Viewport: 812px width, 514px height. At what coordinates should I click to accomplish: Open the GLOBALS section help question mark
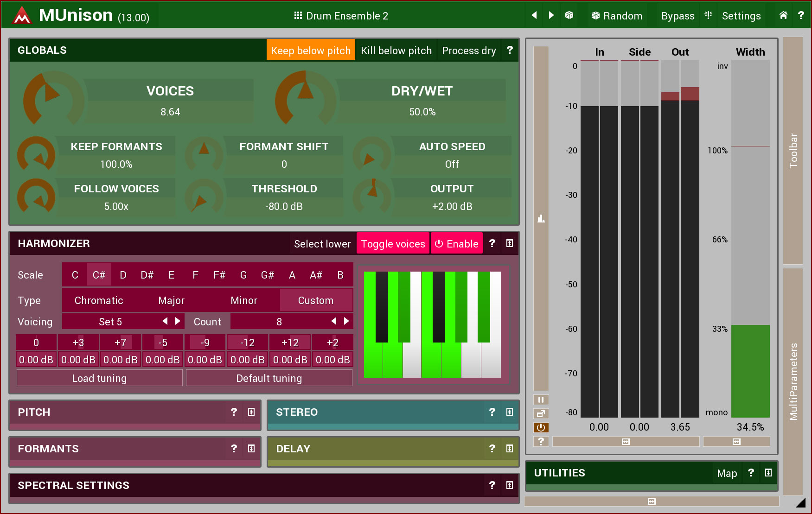510,50
